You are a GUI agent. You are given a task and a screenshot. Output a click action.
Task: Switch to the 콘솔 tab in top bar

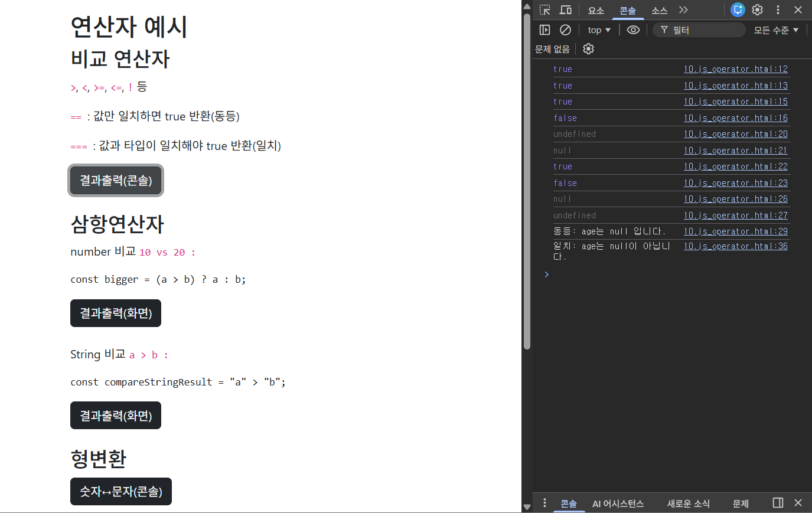pos(628,11)
